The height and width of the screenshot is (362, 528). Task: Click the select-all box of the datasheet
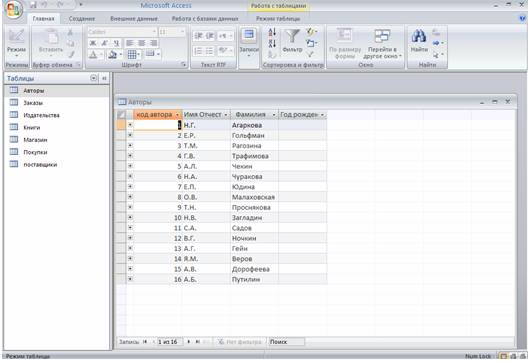pyautogui.click(x=121, y=115)
